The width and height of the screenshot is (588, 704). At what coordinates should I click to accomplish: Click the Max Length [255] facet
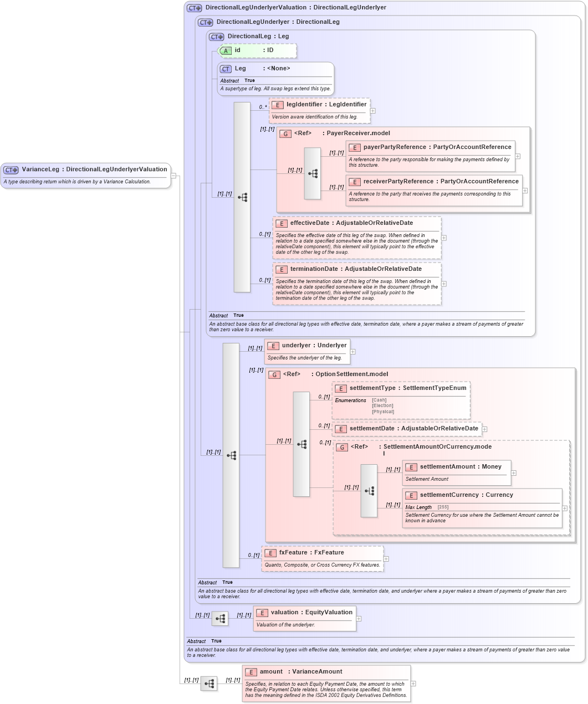coord(427,507)
